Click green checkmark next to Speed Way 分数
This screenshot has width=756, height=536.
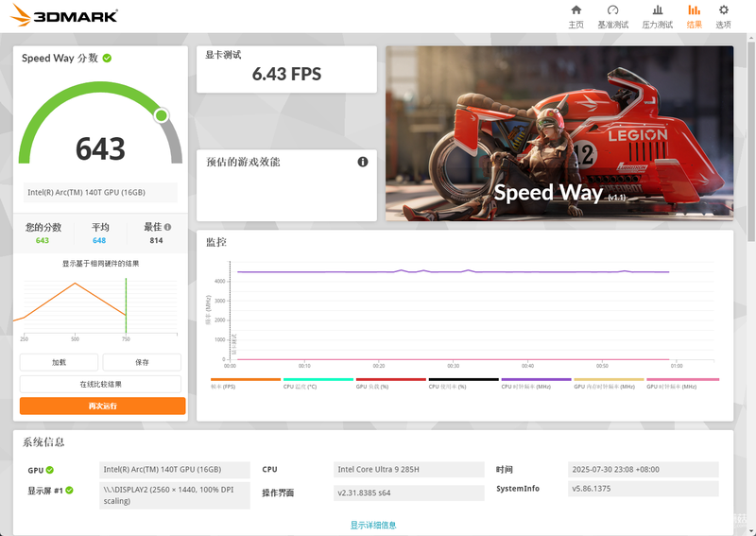click(x=107, y=58)
